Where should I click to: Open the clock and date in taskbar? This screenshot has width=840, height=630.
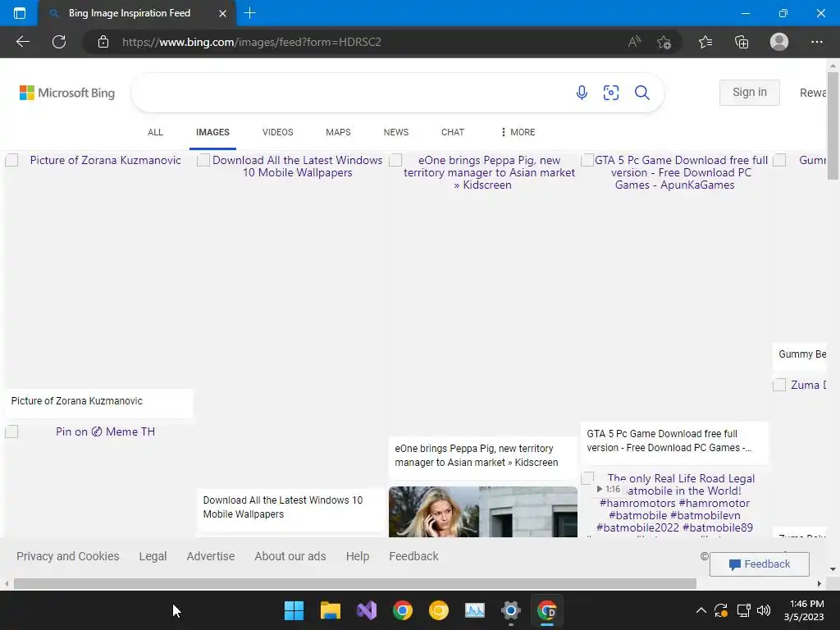804,610
